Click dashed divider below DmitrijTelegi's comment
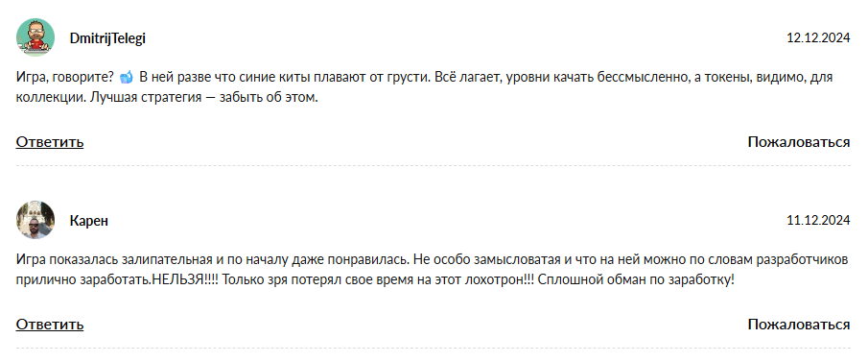The width and height of the screenshot is (868, 362). coord(434,166)
